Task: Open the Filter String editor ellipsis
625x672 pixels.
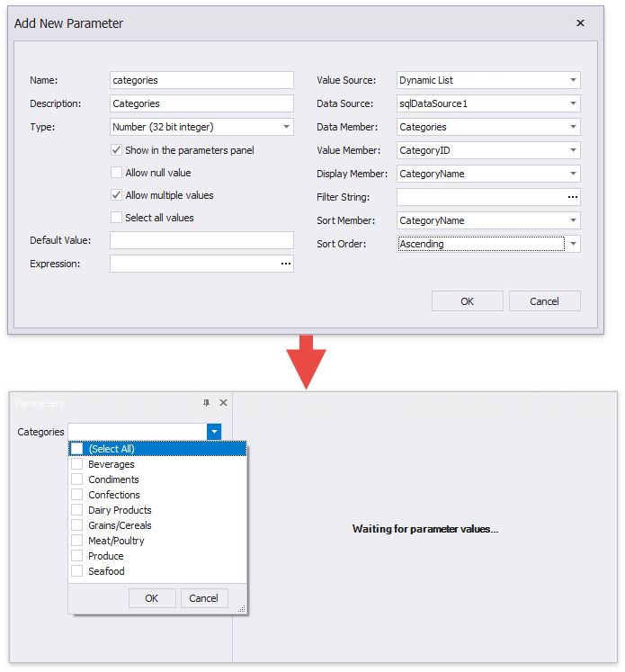Action: 573,197
